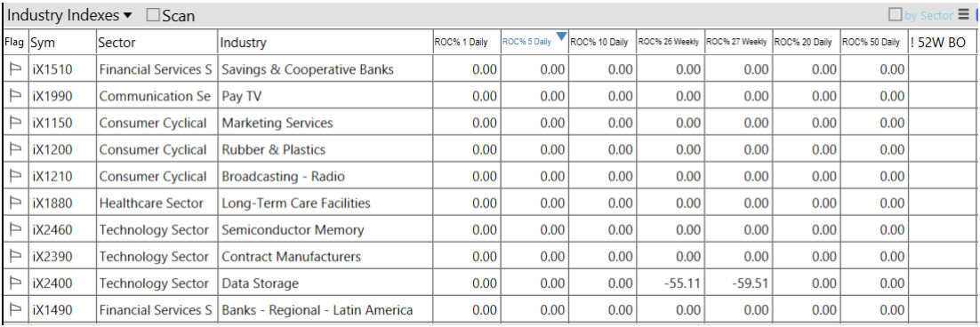
Task: Sort by ROC% 26 Weekly column
Action: [671, 43]
